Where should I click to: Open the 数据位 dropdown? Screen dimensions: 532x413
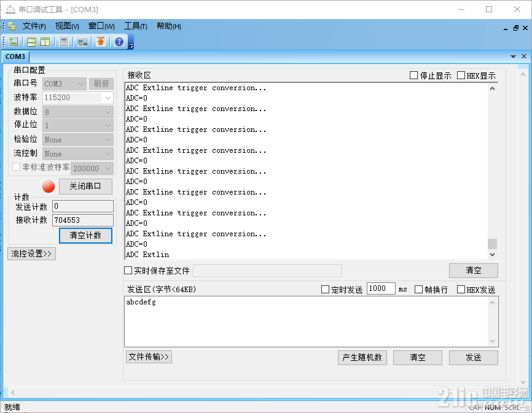(77, 112)
